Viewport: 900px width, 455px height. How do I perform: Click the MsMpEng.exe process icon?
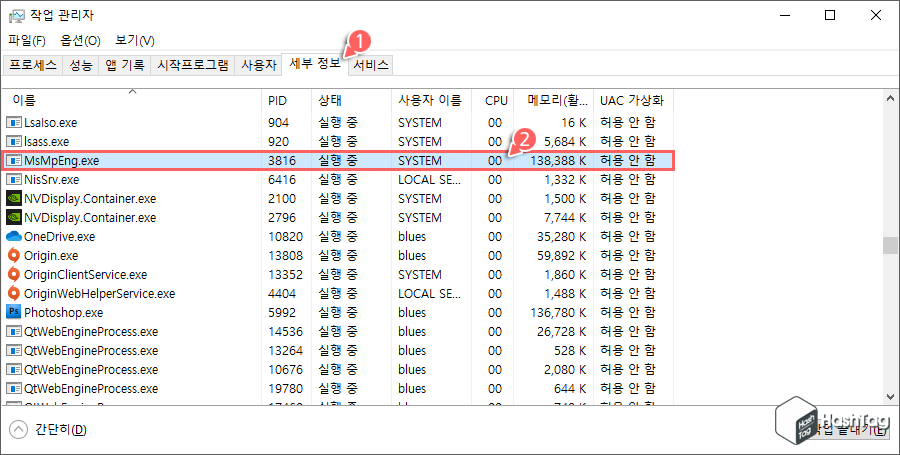pyautogui.click(x=13, y=161)
